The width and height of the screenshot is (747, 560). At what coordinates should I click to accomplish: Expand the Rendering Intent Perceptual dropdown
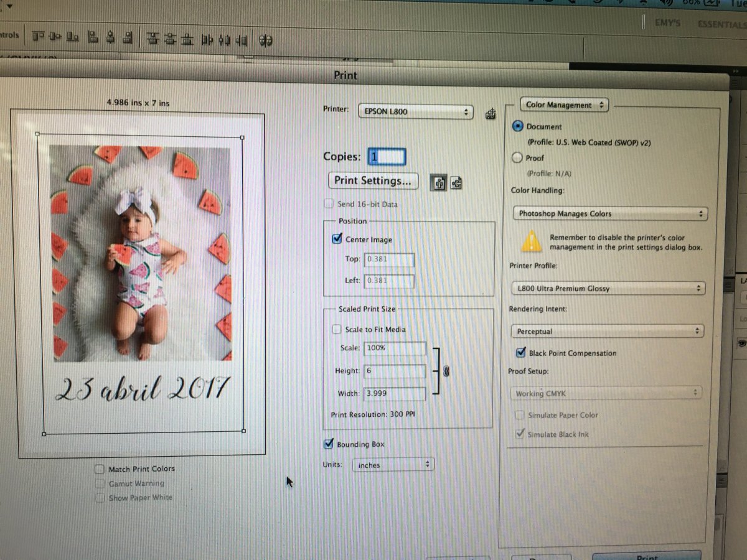pyautogui.click(x=607, y=332)
